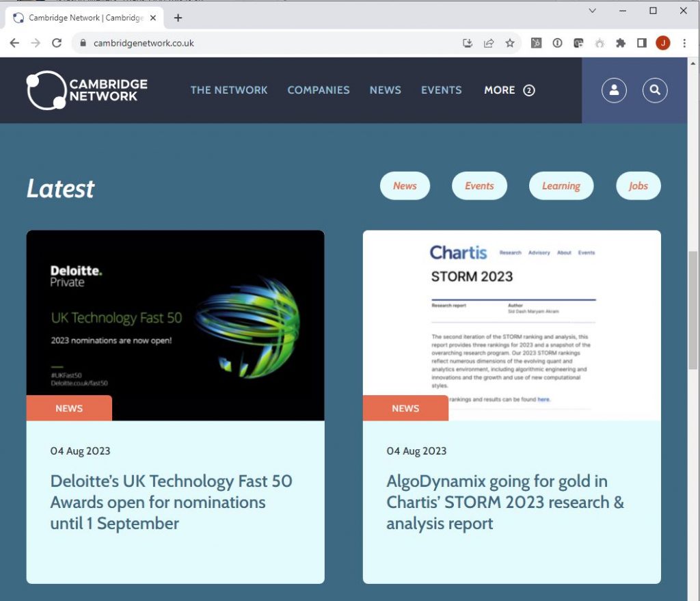Click the Deloitte Private card image
The width and height of the screenshot is (700, 601).
[176, 325]
